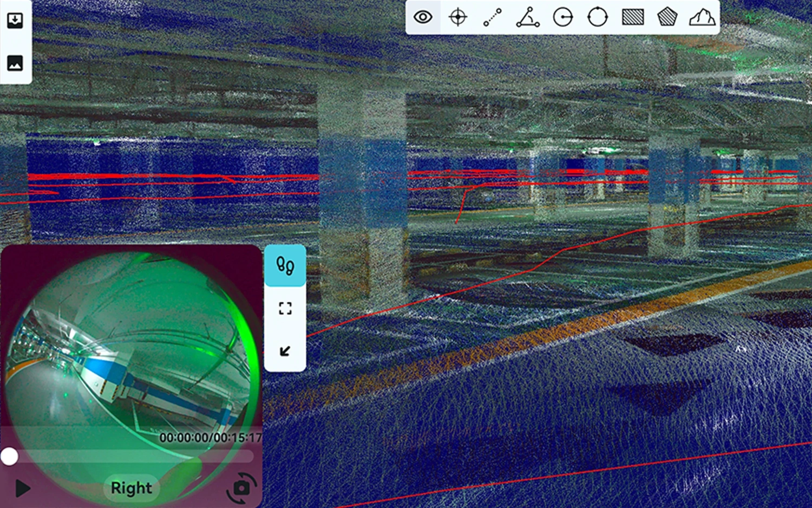
Task: Toggle the eye view mode icon
Action: tap(423, 17)
